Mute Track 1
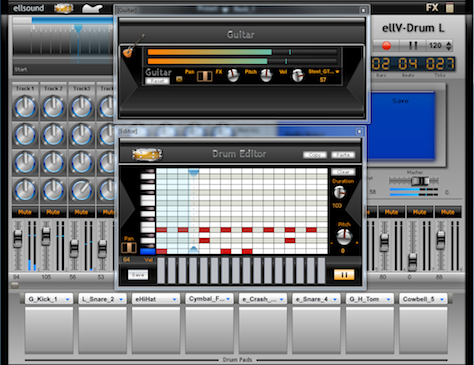Screen dimensions: 474x365 click(x=25, y=212)
